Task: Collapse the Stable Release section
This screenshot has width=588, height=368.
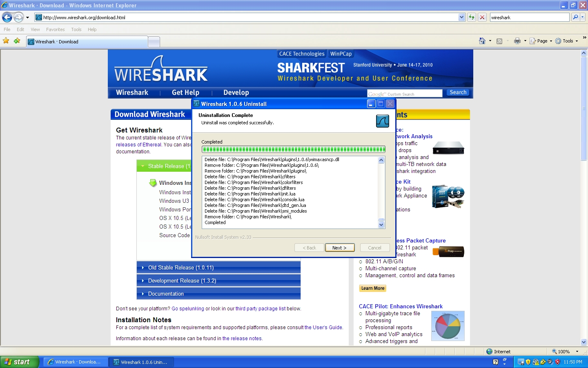Action: click(164, 166)
